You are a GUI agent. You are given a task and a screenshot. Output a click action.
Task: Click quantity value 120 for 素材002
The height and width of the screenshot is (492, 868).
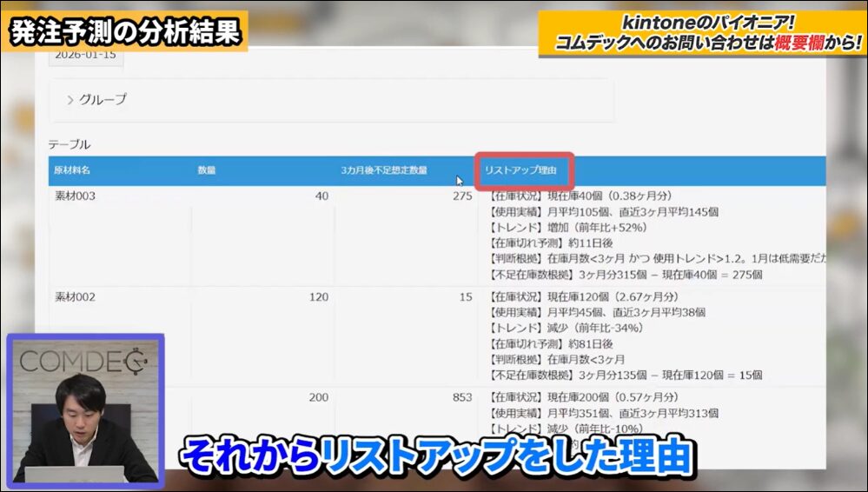(318, 297)
